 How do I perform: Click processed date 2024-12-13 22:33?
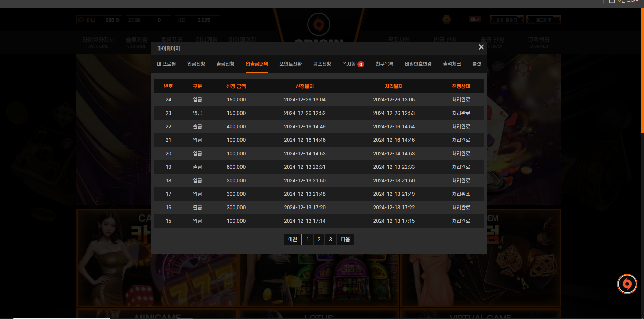394,167
